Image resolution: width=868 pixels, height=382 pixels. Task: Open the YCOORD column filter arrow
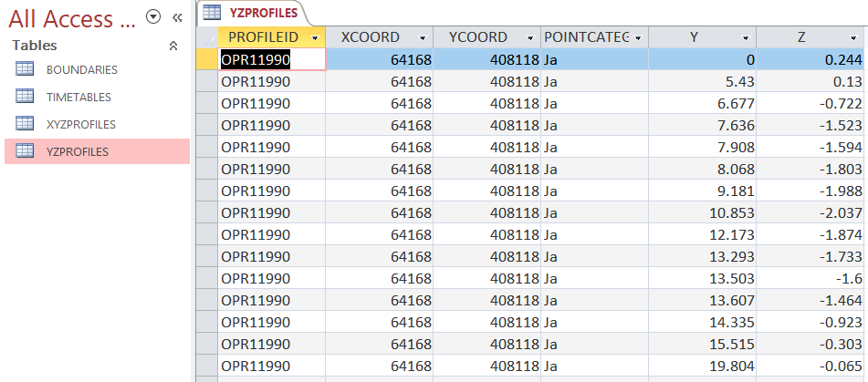pos(530,37)
